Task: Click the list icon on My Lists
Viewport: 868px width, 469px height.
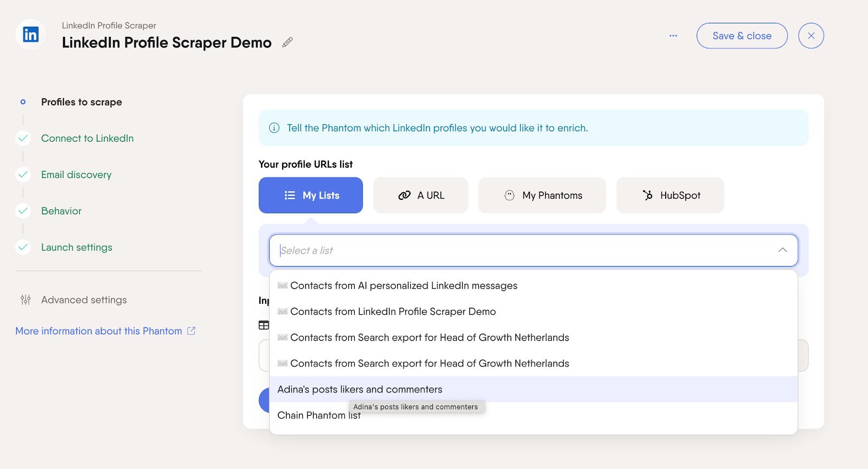Action: [290, 195]
